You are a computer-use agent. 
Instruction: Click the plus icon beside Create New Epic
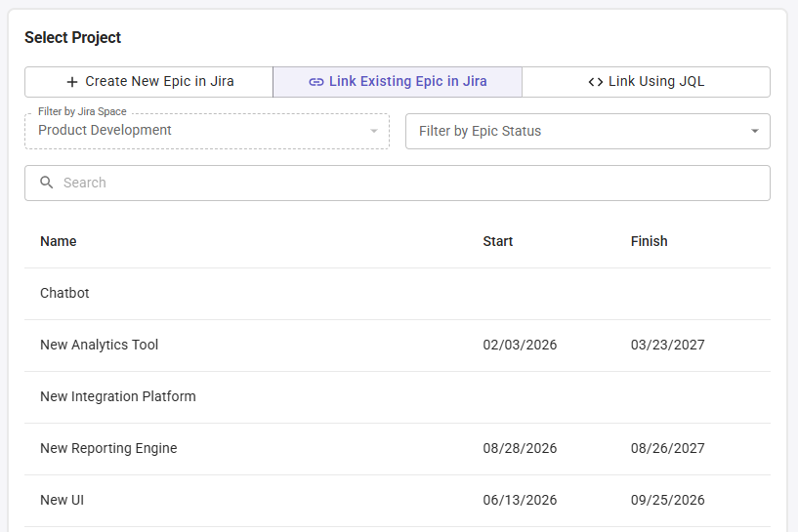coord(72,82)
